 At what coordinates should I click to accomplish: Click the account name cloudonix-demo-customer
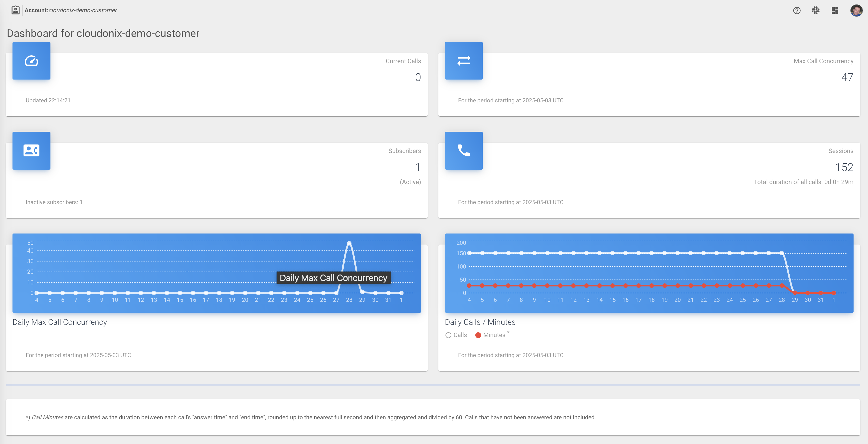tap(83, 10)
